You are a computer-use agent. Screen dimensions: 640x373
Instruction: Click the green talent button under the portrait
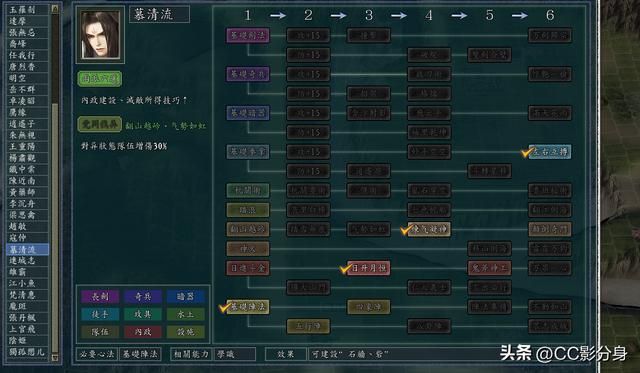100,79
